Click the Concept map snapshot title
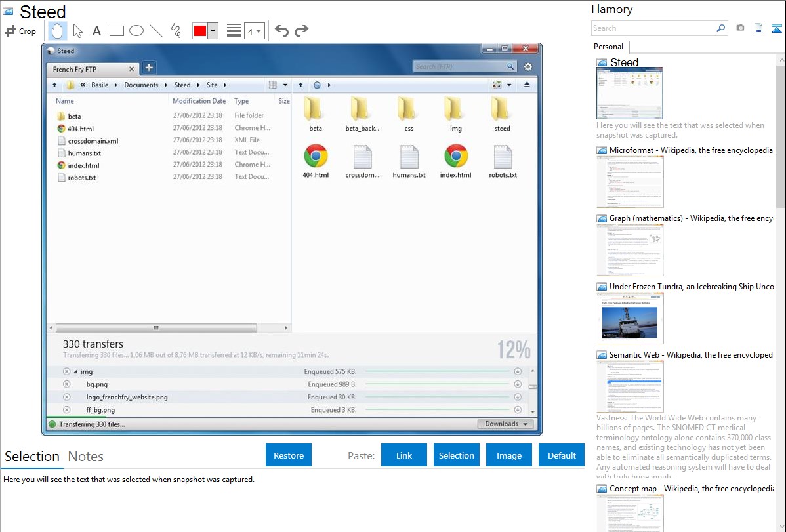The image size is (786, 532). point(691,488)
